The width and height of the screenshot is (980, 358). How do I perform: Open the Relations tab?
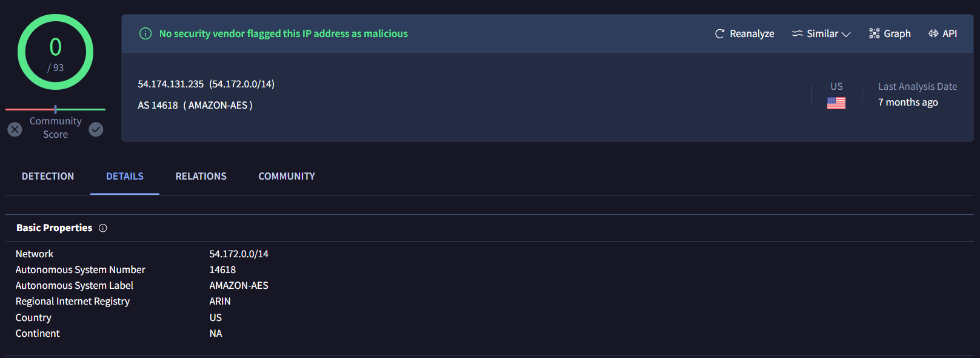coord(201,177)
